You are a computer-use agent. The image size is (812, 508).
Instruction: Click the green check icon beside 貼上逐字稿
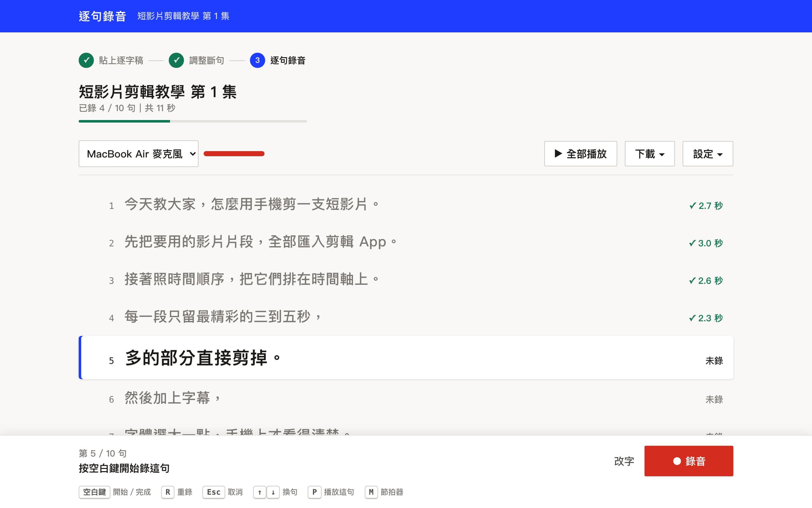pos(86,60)
